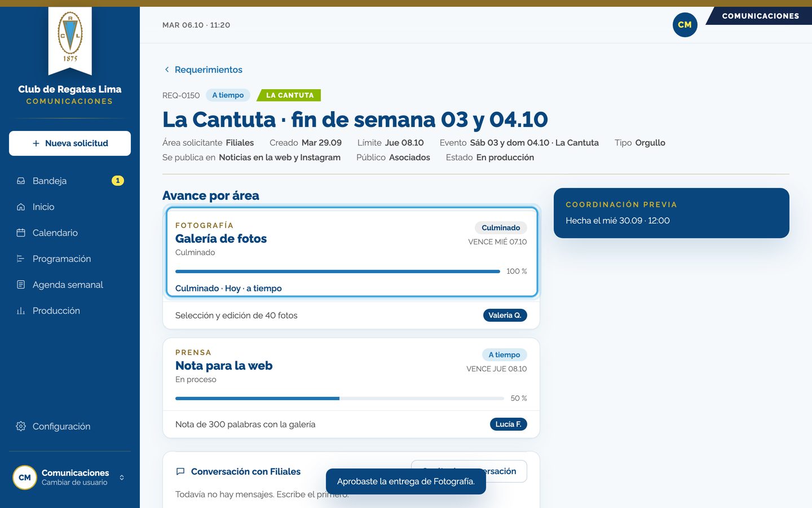Click the Límite Jue 08.10 value
Viewport: 812px width, 508px height.
[404, 143]
